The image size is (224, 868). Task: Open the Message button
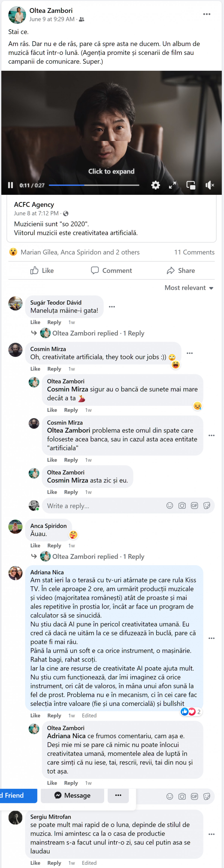click(x=72, y=795)
